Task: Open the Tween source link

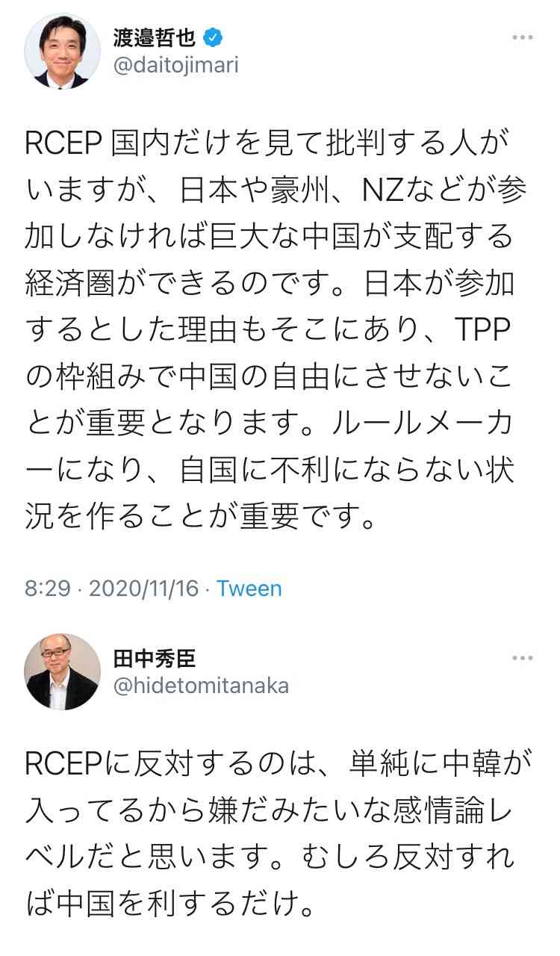Action: tap(249, 589)
